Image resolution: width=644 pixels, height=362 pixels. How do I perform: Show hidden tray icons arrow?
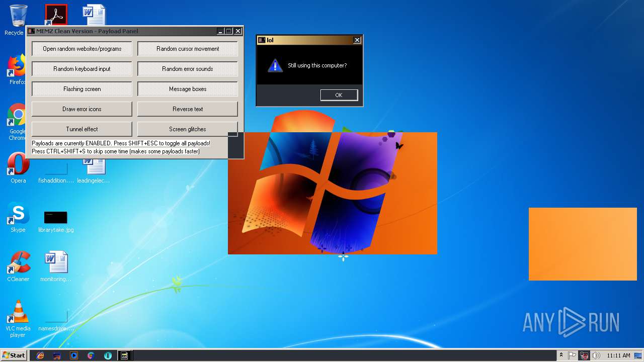pos(561,355)
